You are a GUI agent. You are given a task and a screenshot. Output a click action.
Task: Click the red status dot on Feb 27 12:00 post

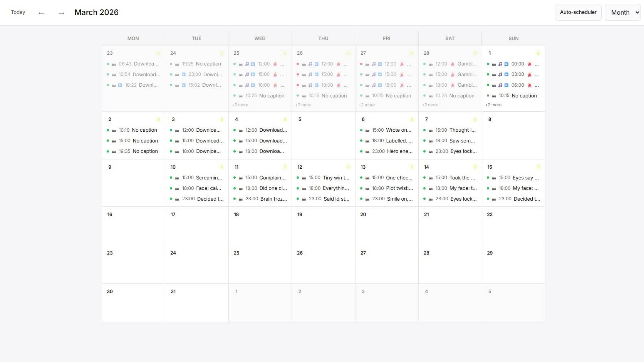361,64
